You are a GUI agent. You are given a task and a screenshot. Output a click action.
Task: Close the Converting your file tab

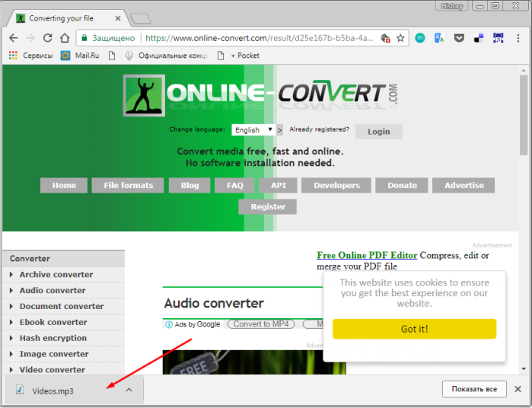click(118, 18)
